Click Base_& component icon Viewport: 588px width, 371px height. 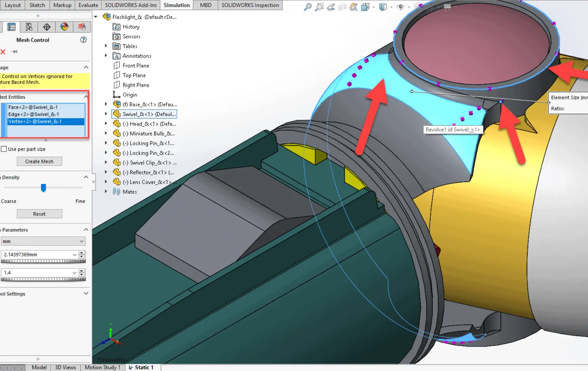pos(116,104)
